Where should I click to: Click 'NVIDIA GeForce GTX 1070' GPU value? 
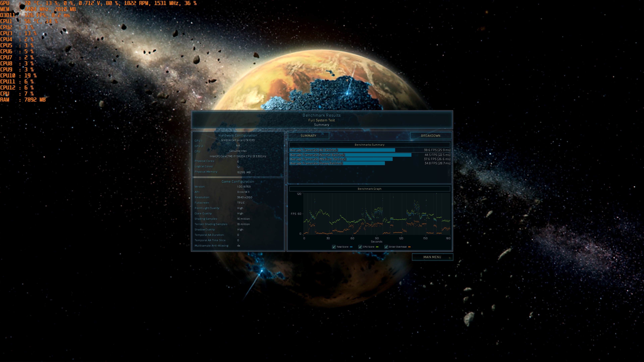[238, 140]
